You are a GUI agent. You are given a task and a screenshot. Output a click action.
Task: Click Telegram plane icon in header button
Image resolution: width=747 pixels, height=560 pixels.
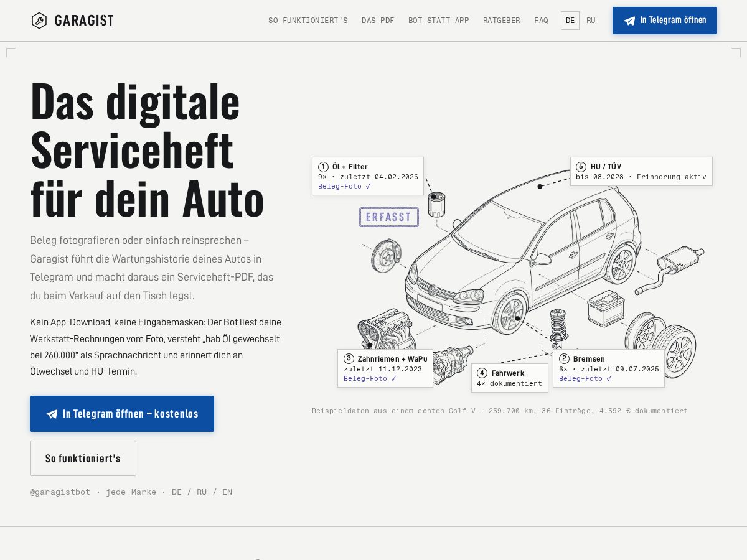tap(630, 21)
